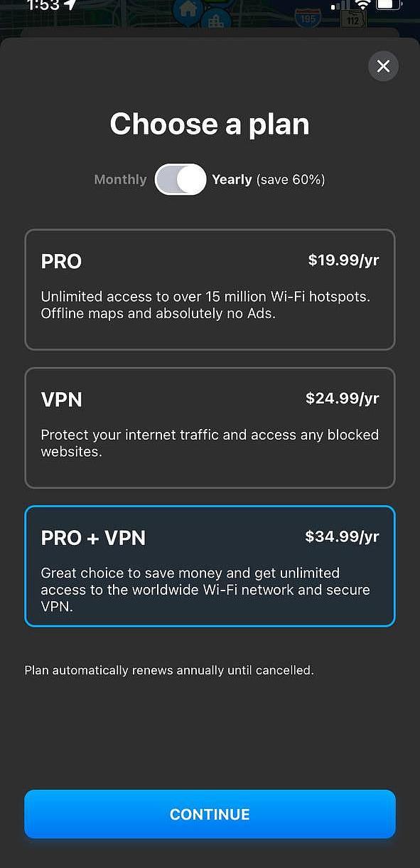Tap the route 112 sign icon

tap(353, 18)
